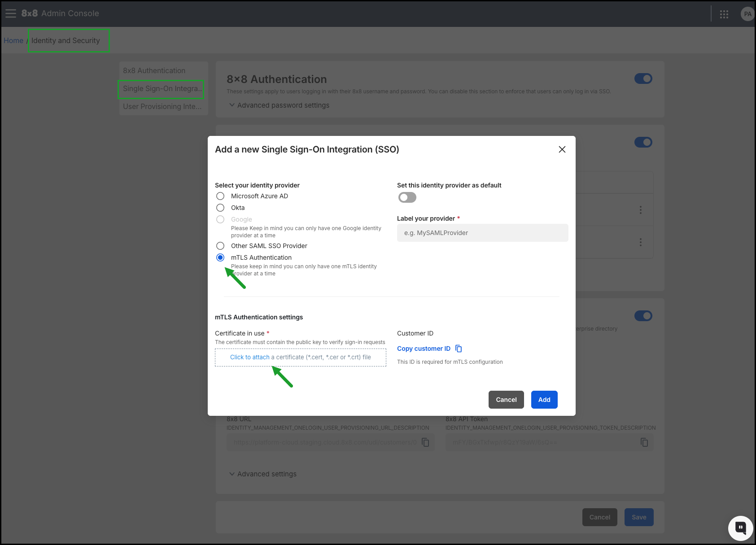
Task: Open the hamburger navigation menu
Action: [11, 13]
